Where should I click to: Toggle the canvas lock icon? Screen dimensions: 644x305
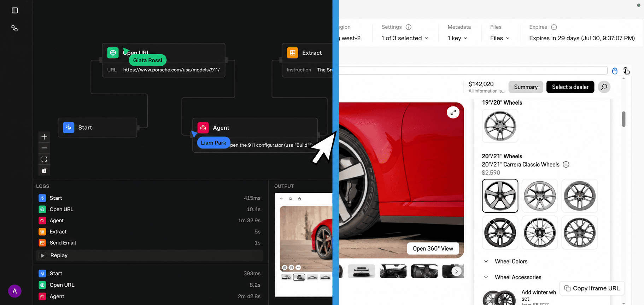coord(44,170)
